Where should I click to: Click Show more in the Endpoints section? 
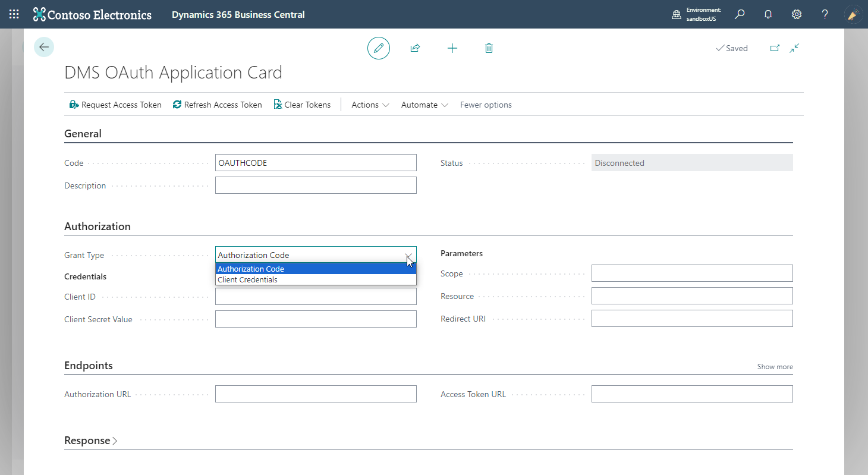coord(775,367)
